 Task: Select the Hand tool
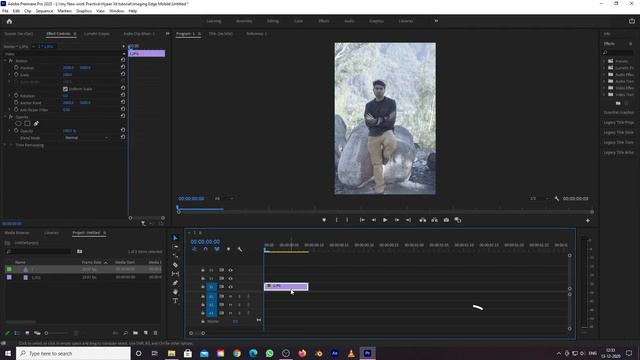click(x=176, y=292)
